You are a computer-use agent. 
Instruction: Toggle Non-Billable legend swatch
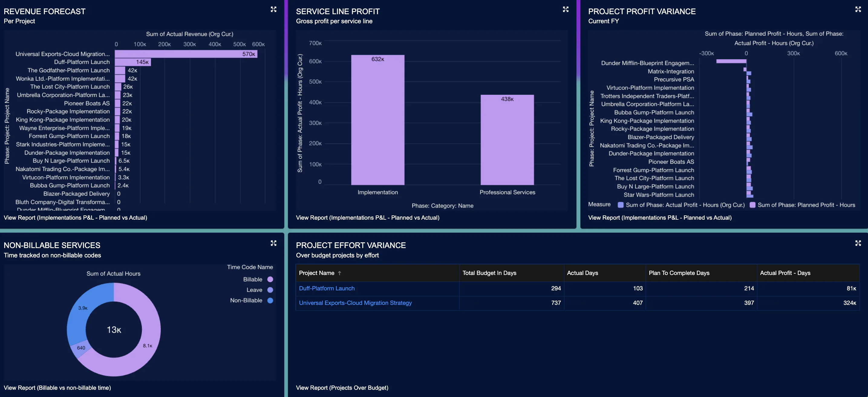pyautogui.click(x=270, y=300)
